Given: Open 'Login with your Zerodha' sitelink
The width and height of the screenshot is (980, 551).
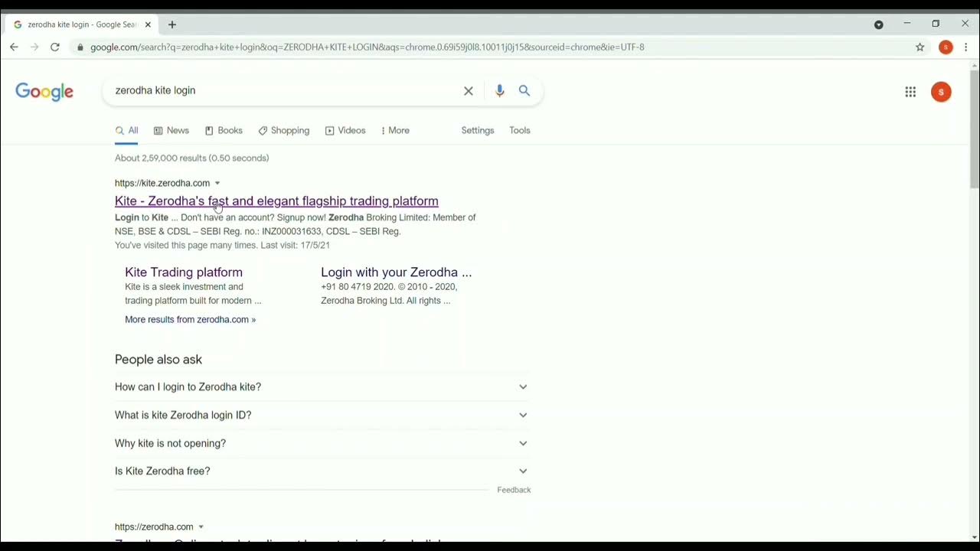Looking at the screenshot, I should tap(396, 272).
